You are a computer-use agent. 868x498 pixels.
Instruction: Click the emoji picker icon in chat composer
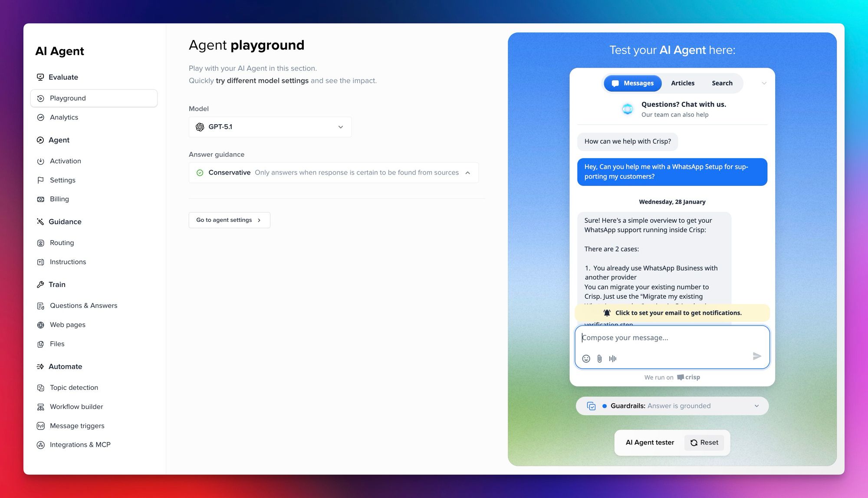pyautogui.click(x=586, y=359)
